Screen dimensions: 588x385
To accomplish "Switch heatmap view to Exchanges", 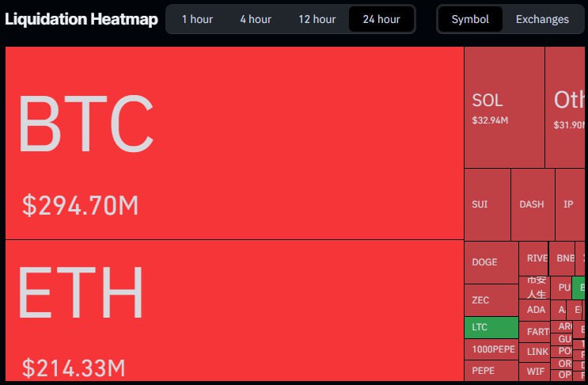I will tap(542, 19).
